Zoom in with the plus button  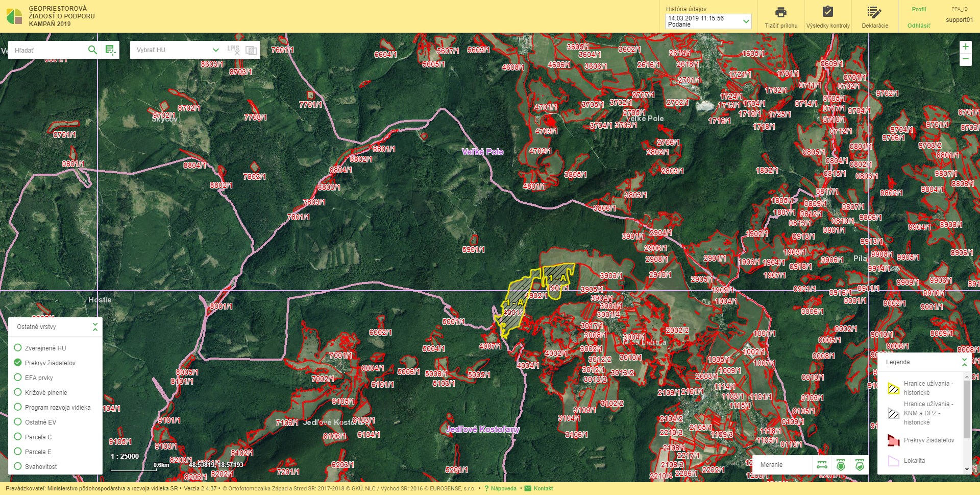click(x=965, y=46)
